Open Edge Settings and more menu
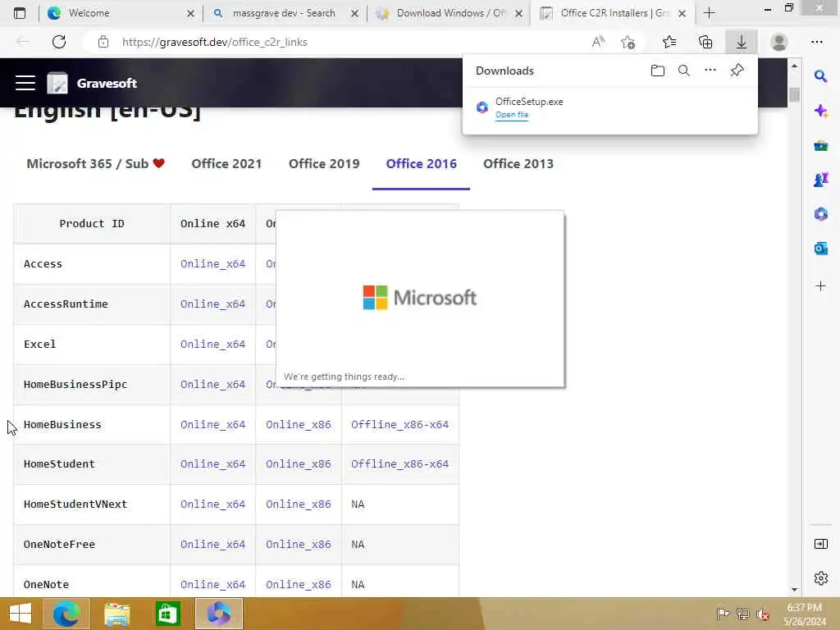Screen dimensions: 840x630 tap(817, 42)
